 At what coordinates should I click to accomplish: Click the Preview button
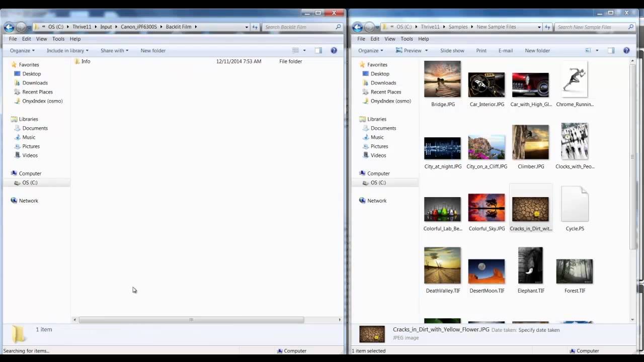click(408, 50)
